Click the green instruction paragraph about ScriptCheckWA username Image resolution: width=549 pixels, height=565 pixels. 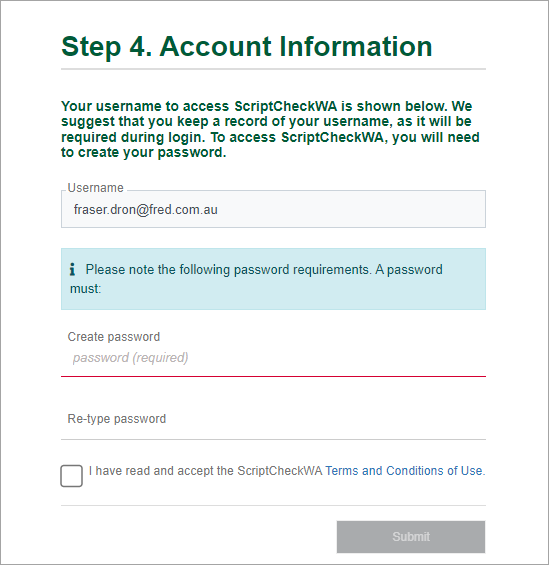pyautogui.click(x=270, y=129)
